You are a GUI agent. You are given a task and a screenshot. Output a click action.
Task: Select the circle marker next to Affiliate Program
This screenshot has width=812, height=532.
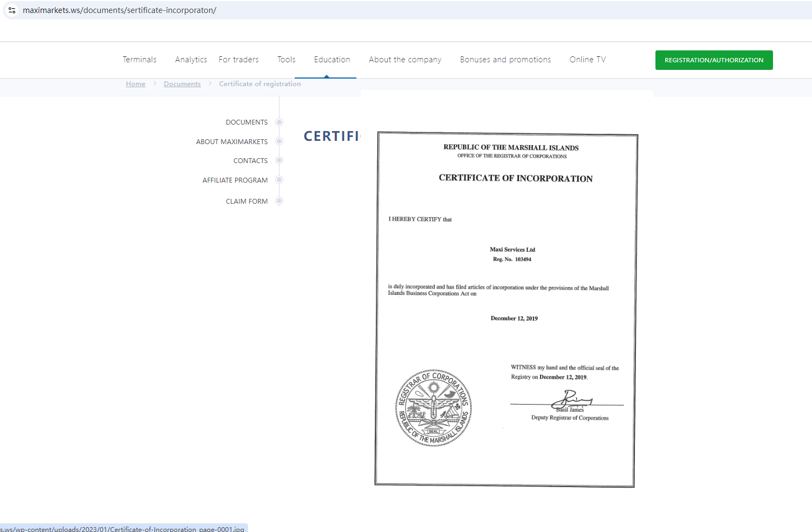click(x=280, y=180)
